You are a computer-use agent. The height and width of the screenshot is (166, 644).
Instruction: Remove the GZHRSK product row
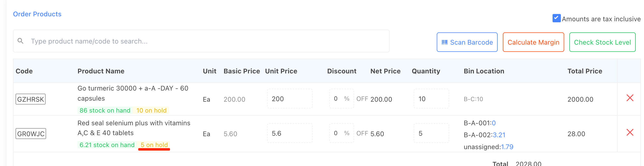tap(630, 98)
